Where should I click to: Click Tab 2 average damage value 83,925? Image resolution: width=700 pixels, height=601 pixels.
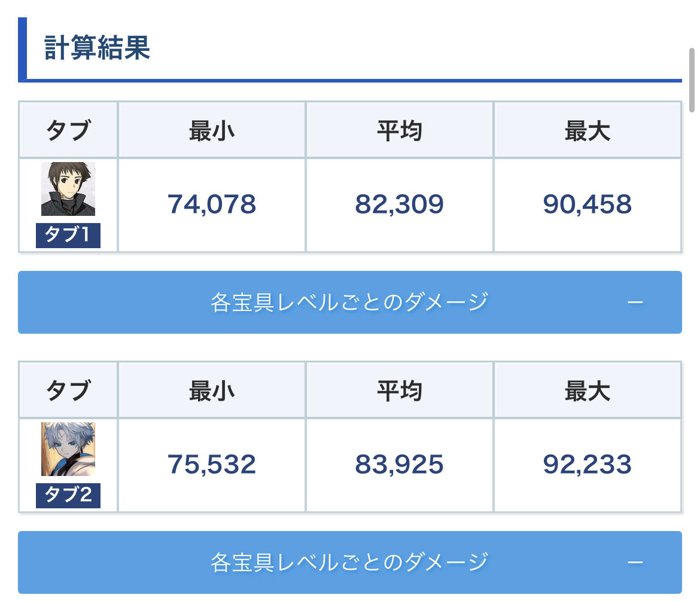click(x=399, y=465)
